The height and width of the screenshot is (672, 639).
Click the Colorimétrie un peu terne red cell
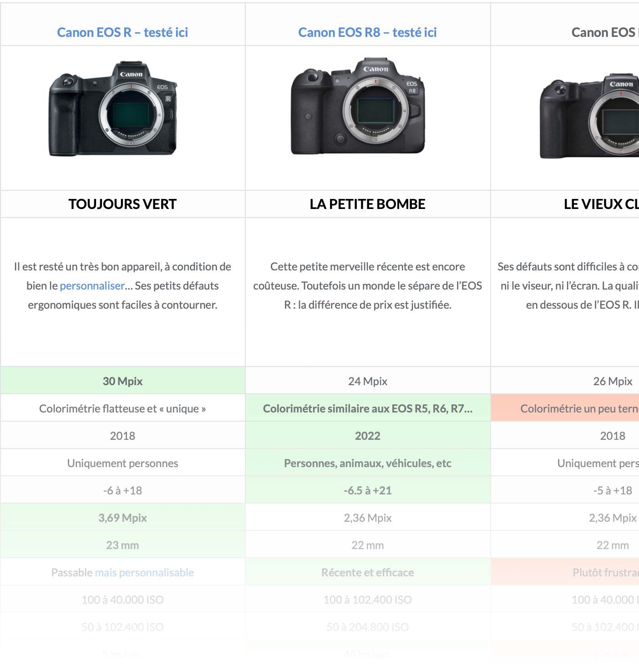coord(565,408)
